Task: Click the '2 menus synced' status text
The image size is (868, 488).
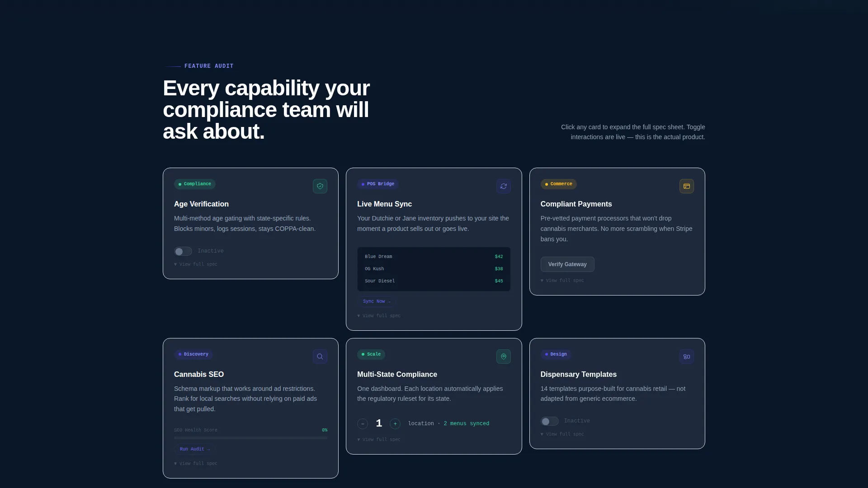Action: click(466, 424)
